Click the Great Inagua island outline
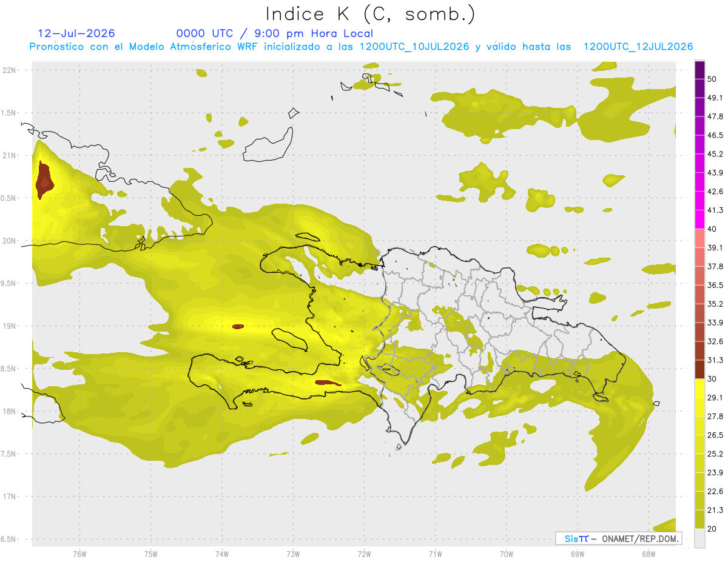This screenshot has height=562, width=728. [268, 144]
